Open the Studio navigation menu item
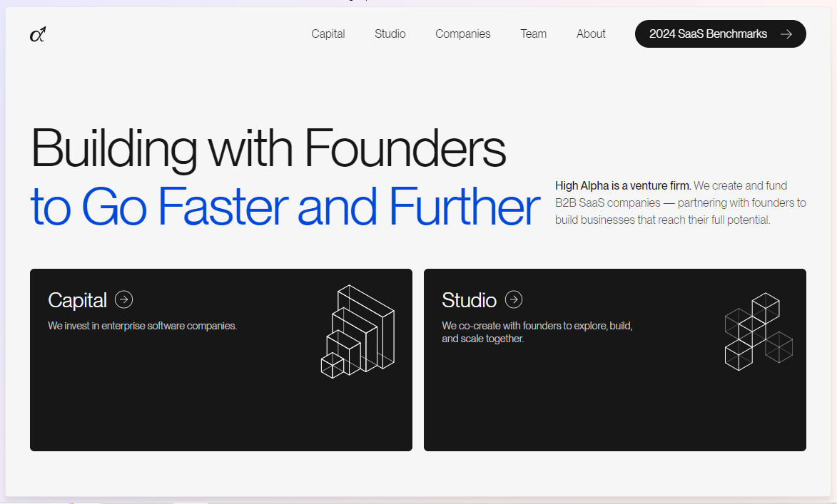This screenshot has width=837, height=504. (x=390, y=34)
